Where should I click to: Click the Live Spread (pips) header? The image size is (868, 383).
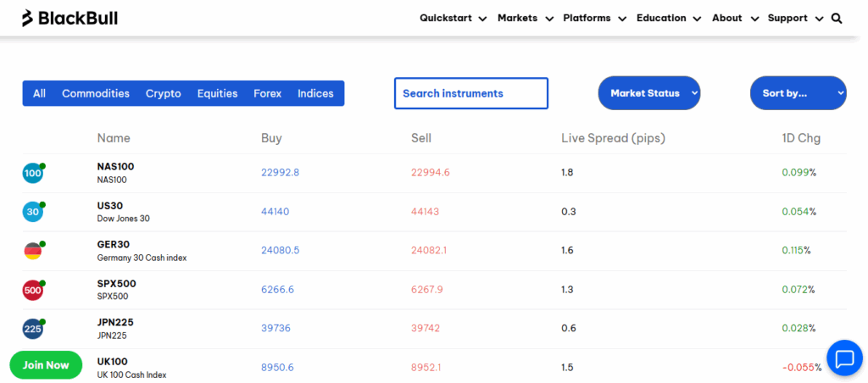pos(614,138)
